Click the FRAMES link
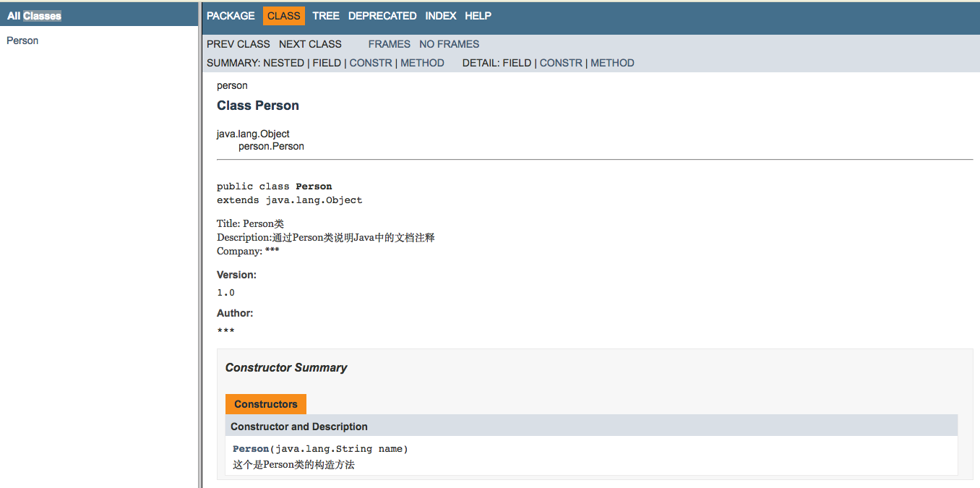 389,44
